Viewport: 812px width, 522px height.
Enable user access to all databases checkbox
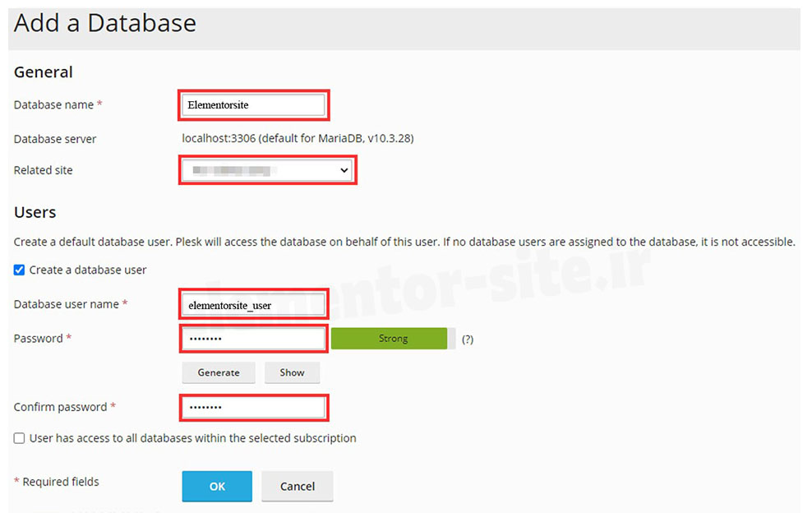[20, 438]
